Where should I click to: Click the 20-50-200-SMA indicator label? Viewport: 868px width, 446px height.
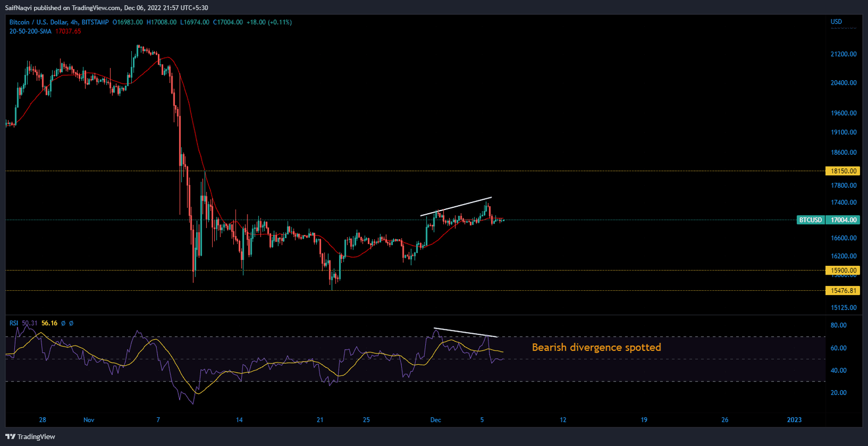point(30,31)
